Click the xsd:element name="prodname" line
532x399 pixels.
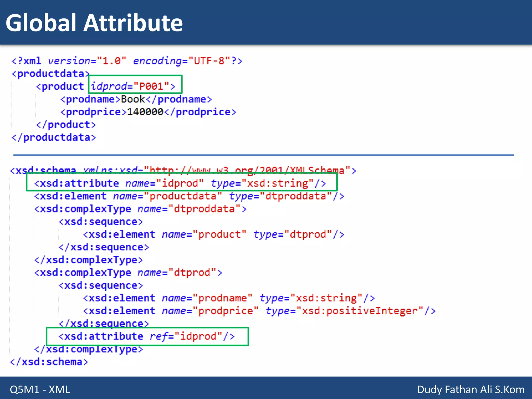pyautogui.click(x=229, y=298)
